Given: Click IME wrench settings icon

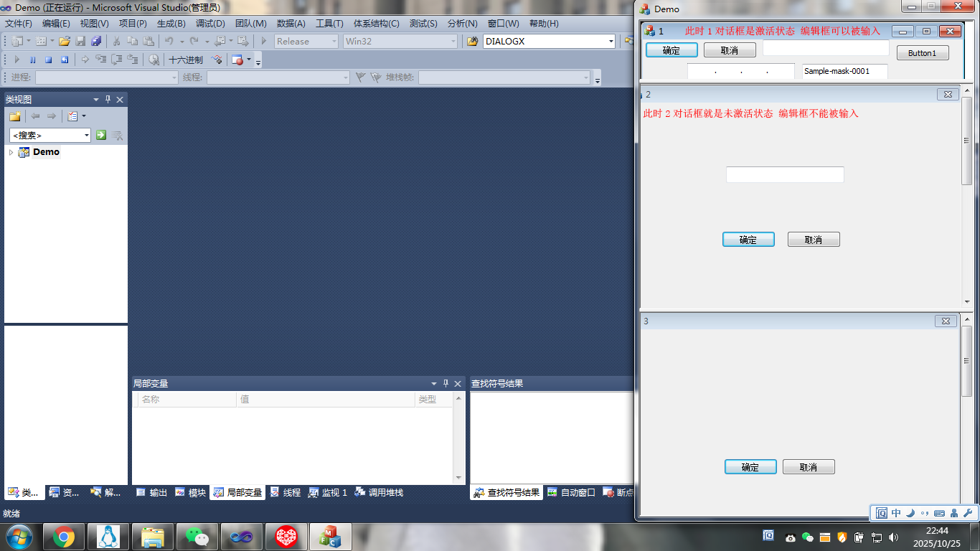Looking at the screenshot, I should (x=967, y=513).
